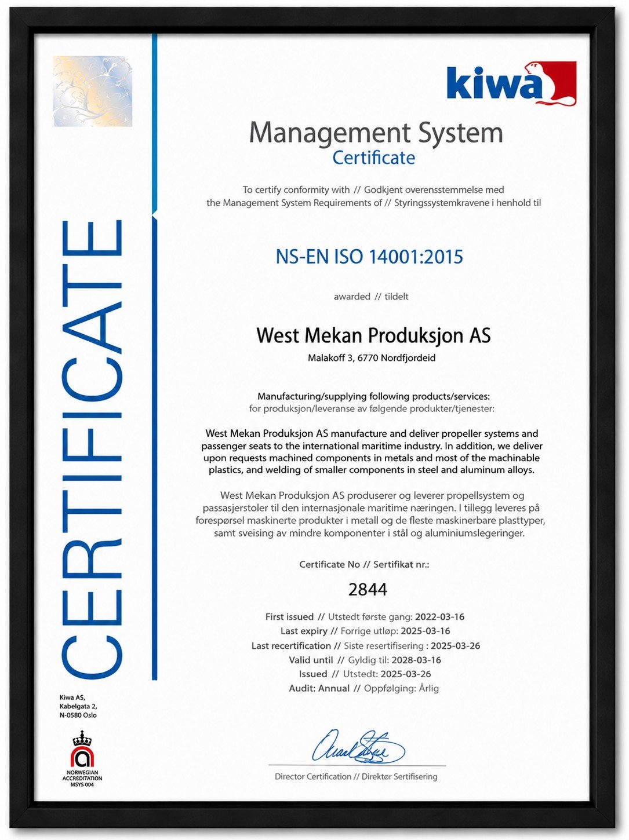Click the 'awarded // tildelt' line

(371, 297)
